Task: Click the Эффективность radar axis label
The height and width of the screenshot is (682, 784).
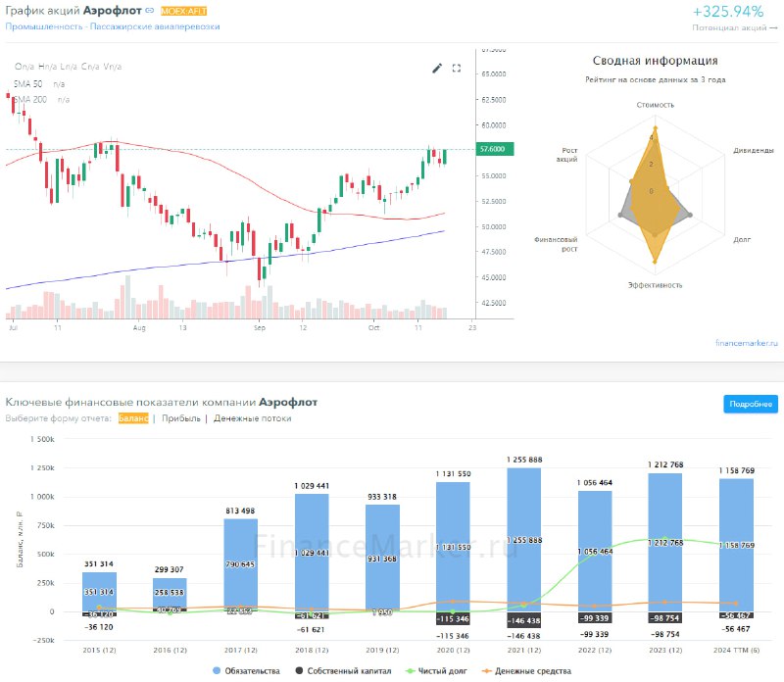Action: click(655, 285)
